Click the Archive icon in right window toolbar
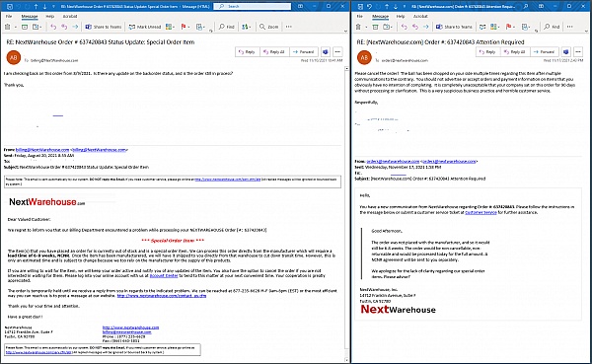Image resolution: width=592 pixels, height=364 pixels. point(375,27)
